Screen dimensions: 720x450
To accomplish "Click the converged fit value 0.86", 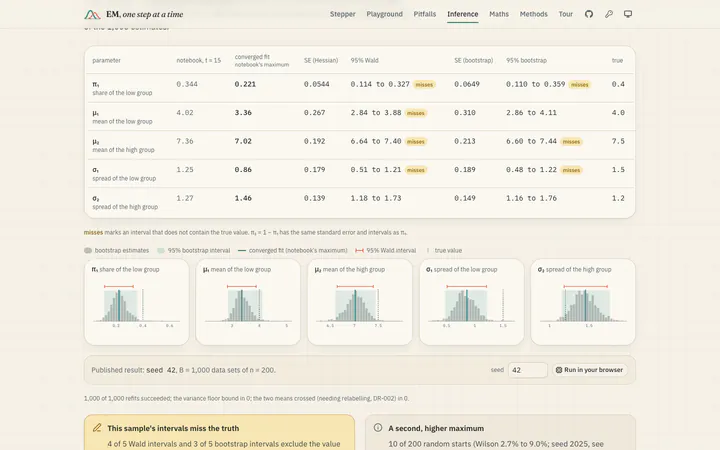I will (x=243, y=169).
